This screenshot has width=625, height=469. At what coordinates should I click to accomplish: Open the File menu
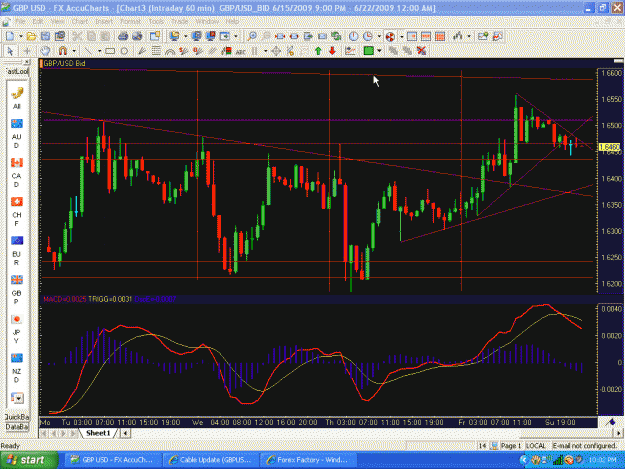(20, 21)
